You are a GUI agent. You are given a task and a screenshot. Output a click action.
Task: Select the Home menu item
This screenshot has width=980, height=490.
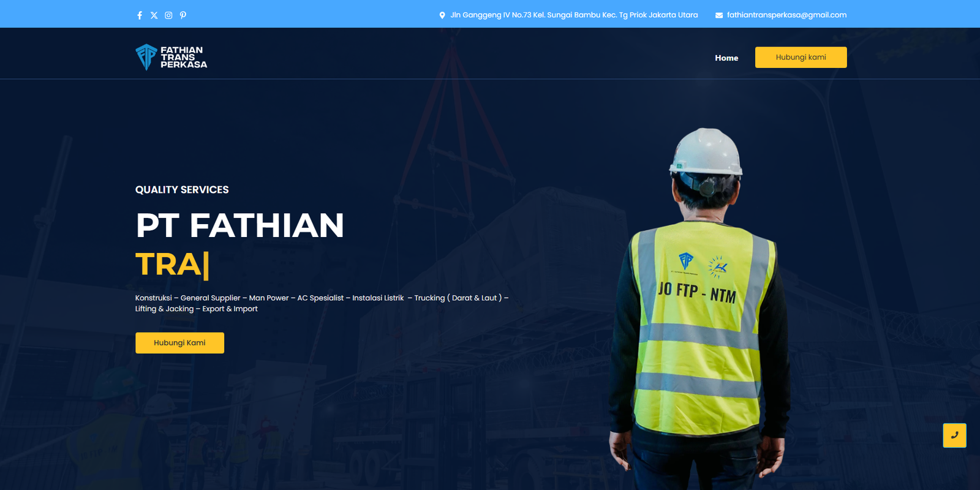click(x=726, y=58)
